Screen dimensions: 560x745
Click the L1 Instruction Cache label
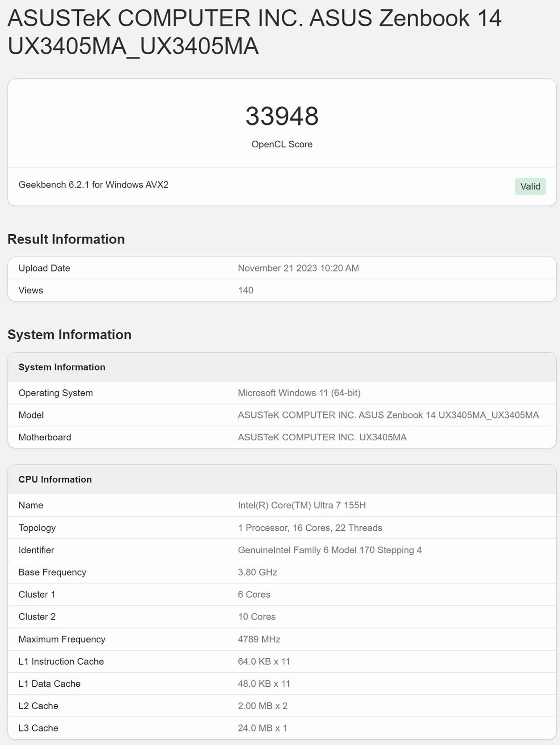[61, 661]
